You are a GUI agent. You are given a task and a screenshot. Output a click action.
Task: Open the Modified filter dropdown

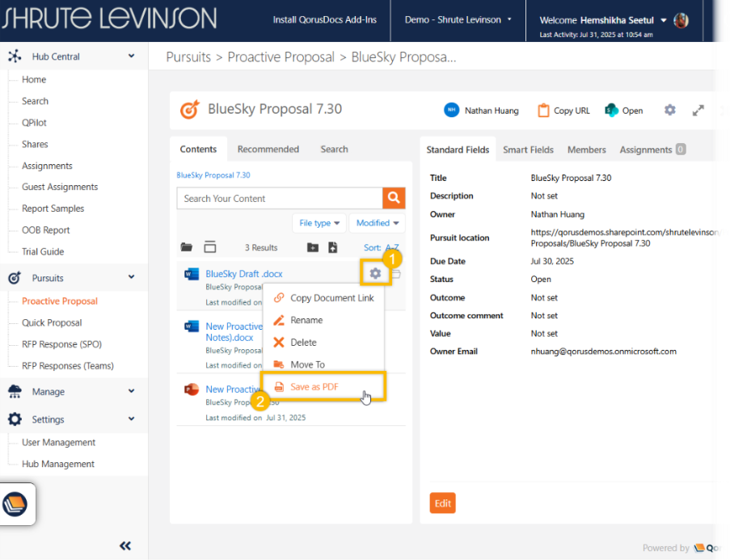(378, 223)
